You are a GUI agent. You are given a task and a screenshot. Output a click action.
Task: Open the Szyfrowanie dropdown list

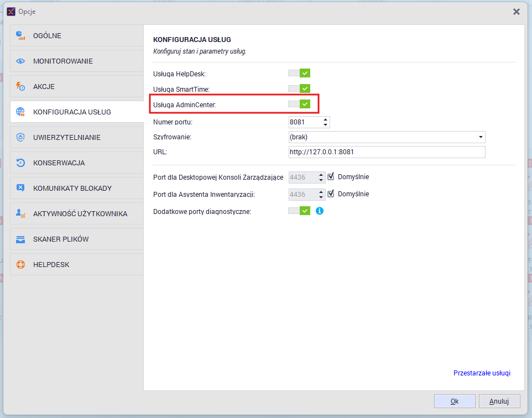coord(481,137)
